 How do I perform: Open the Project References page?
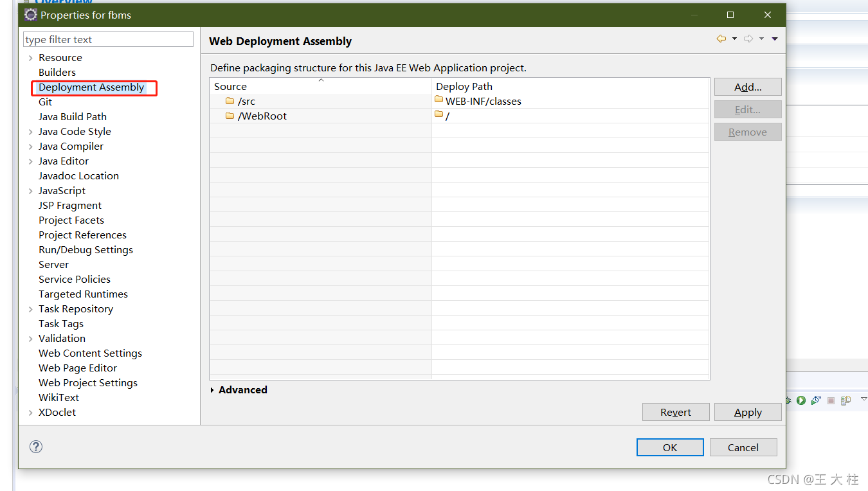pos(82,235)
